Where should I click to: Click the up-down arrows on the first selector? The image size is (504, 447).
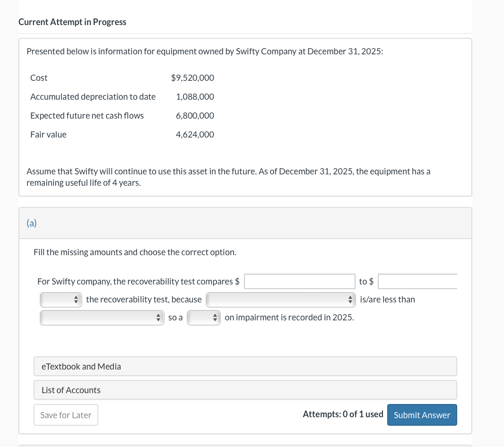pyautogui.click(x=76, y=299)
